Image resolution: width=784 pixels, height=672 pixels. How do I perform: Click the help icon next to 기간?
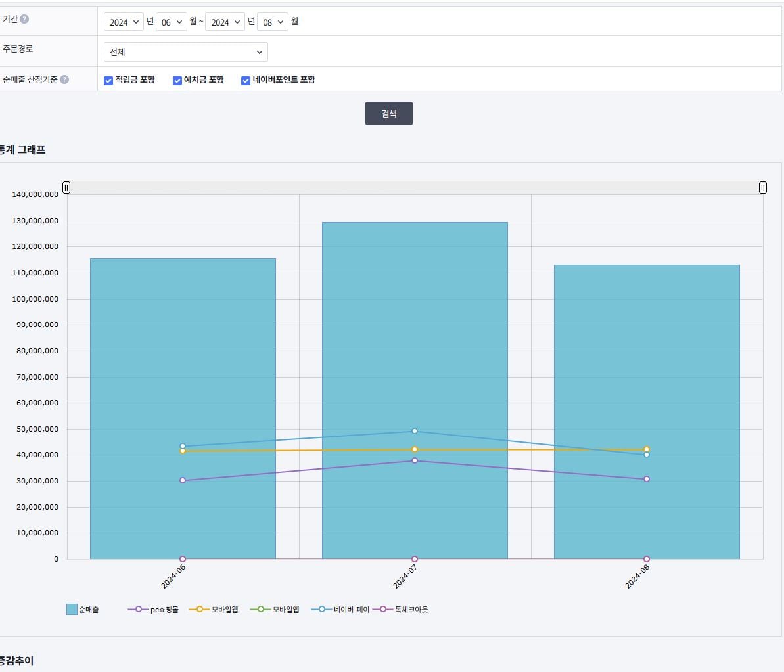tap(24, 19)
